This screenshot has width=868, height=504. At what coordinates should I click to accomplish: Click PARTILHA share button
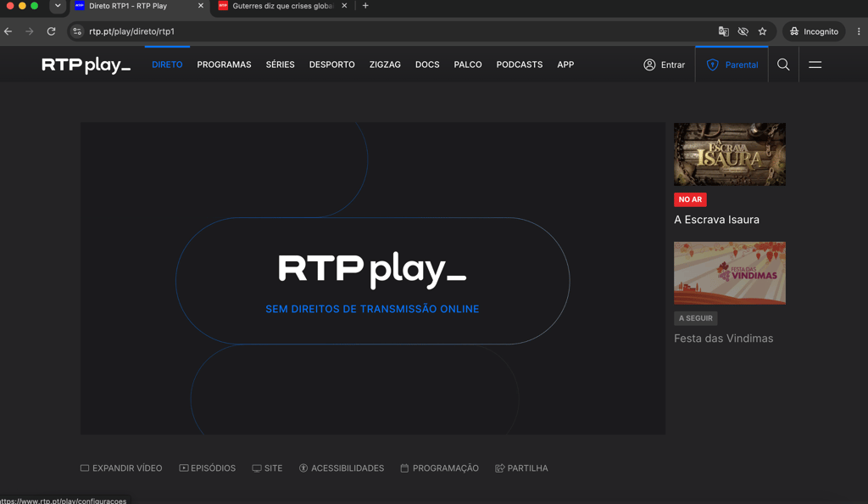pos(521,468)
